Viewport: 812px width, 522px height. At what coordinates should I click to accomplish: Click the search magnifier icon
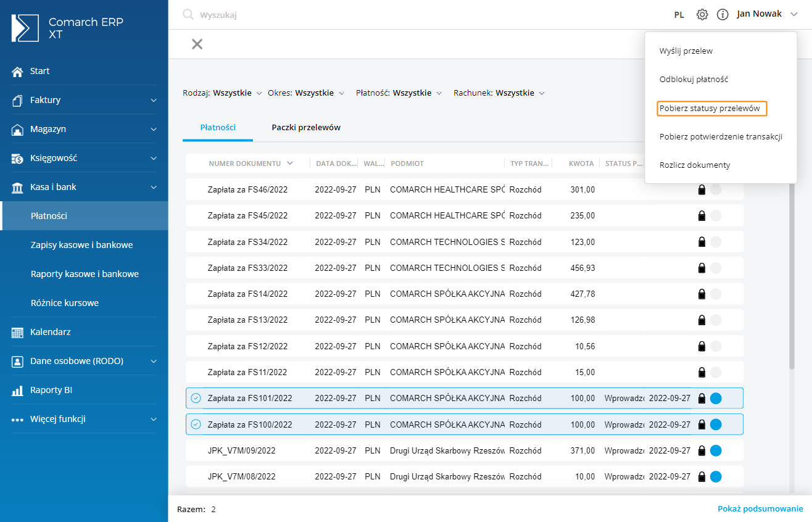(188, 15)
